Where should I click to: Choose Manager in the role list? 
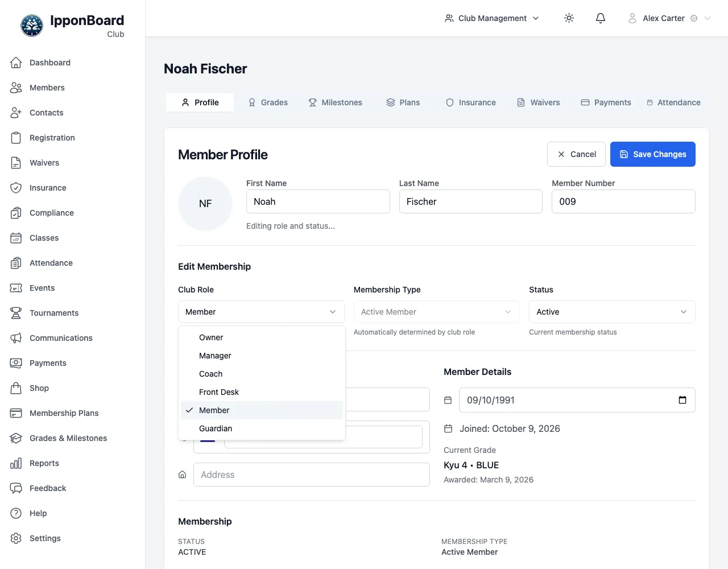[262, 356]
